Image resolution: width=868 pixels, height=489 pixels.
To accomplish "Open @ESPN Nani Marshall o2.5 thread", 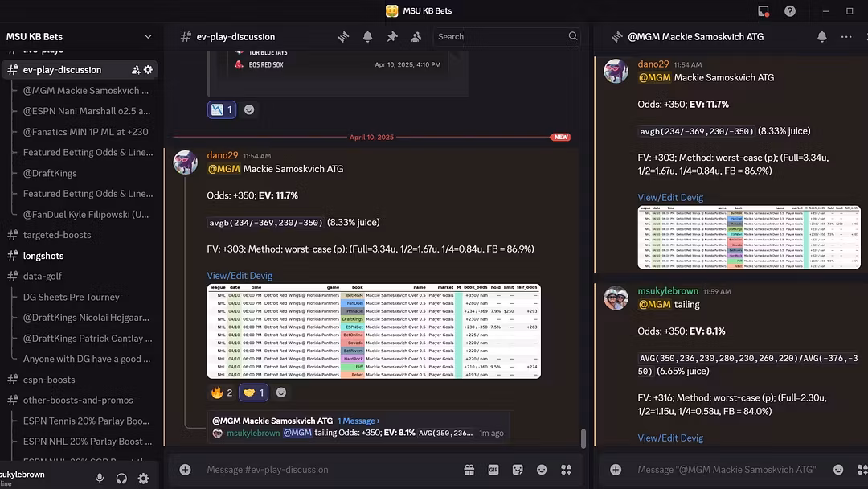I will click(x=86, y=111).
